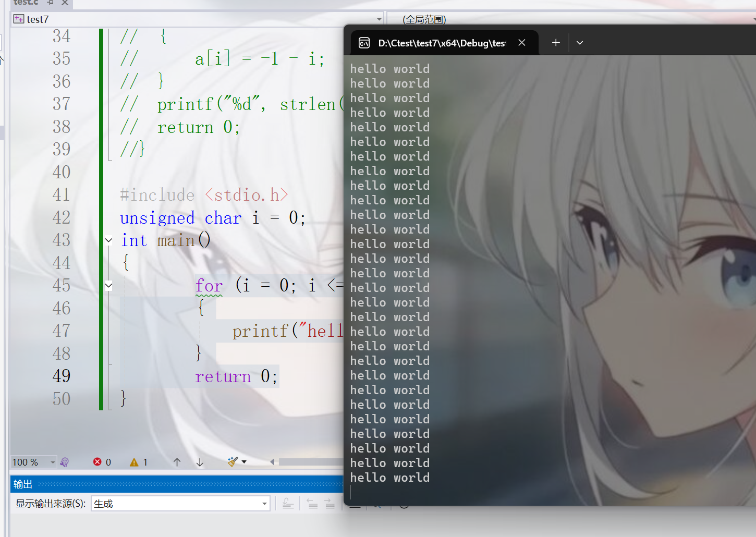Click the terminal cmd icon on tab
Screen dimensions: 756x537
click(x=364, y=43)
